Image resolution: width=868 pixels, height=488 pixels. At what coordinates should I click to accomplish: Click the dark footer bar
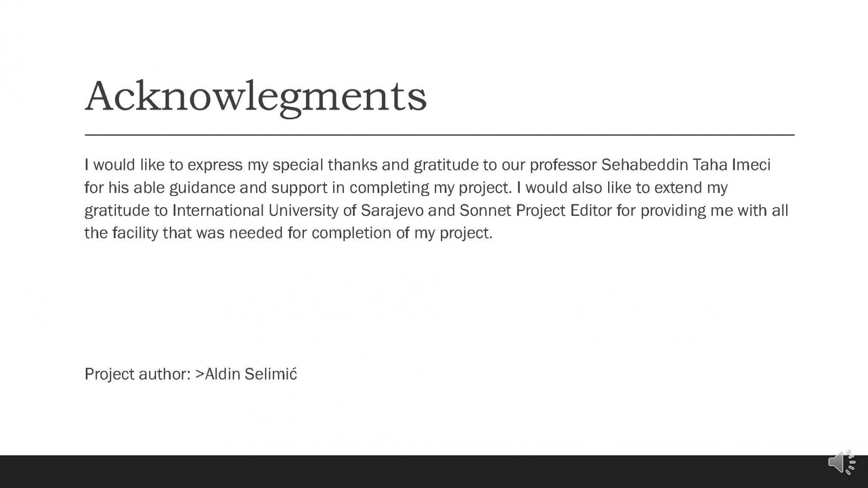[412, 471]
